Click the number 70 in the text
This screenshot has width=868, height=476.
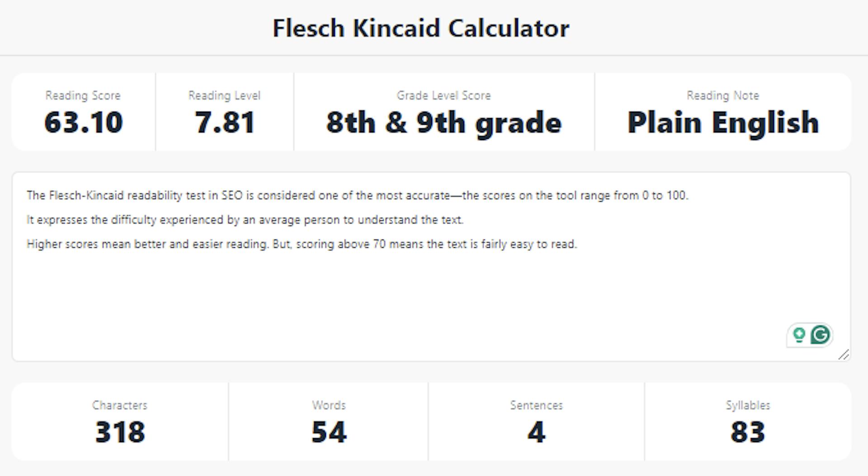(379, 244)
